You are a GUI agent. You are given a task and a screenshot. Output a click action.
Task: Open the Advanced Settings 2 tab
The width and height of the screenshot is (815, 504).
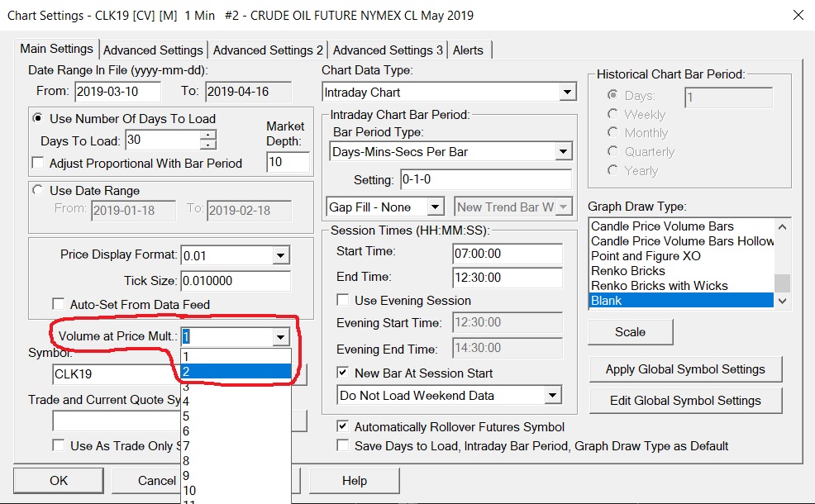(x=268, y=50)
